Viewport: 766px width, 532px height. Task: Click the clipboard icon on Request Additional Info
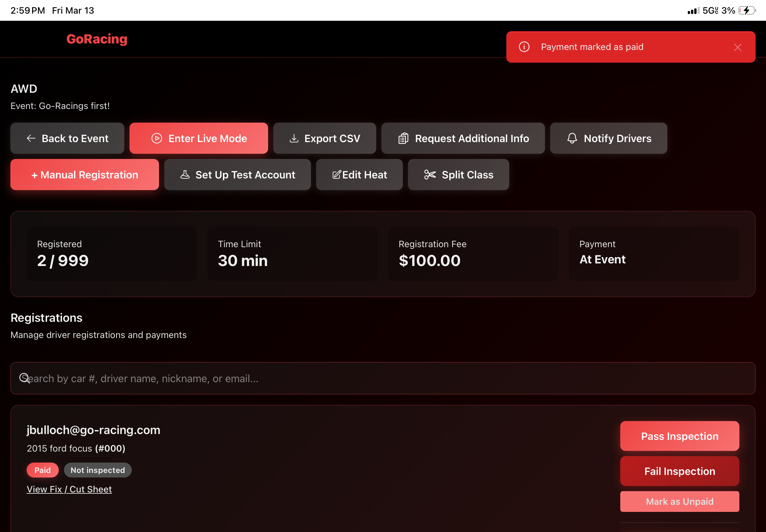(x=403, y=138)
